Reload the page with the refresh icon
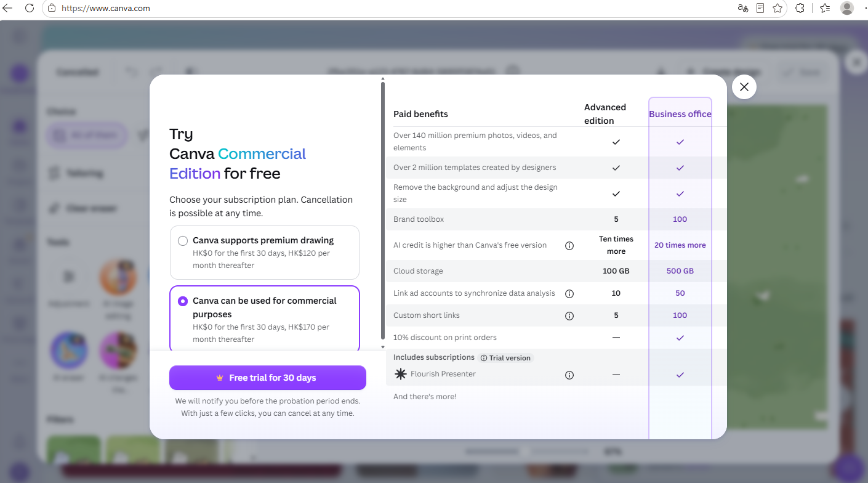The image size is (868, 483). point(29,8)
